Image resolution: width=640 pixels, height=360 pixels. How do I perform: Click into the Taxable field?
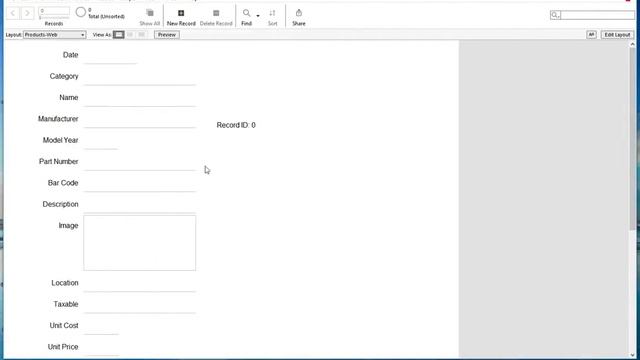pos(140,305)
